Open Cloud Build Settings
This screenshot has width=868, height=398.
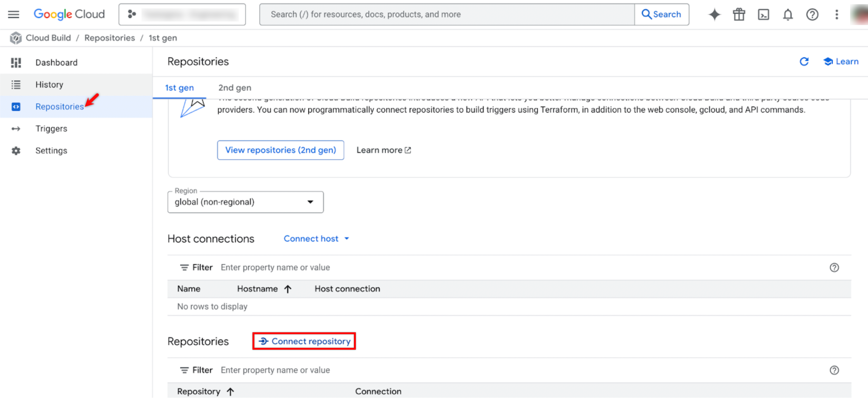coord(51,150)
